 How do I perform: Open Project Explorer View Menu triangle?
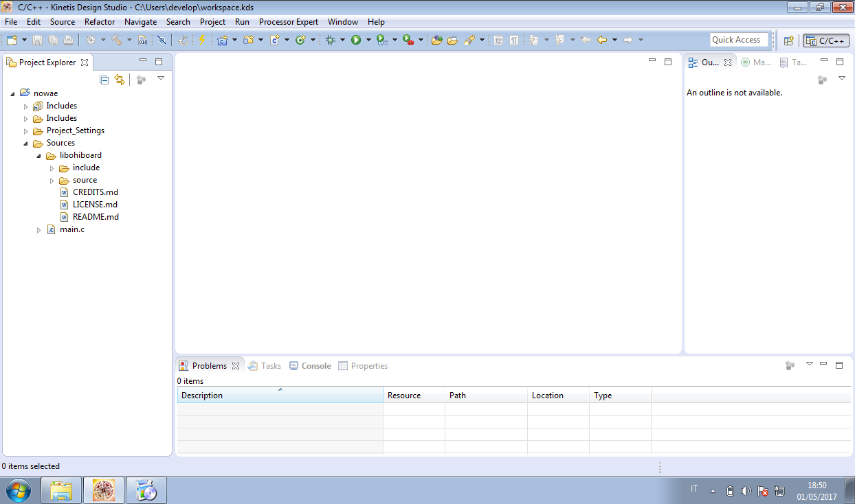pyautogui.click(x=161, y=78)
